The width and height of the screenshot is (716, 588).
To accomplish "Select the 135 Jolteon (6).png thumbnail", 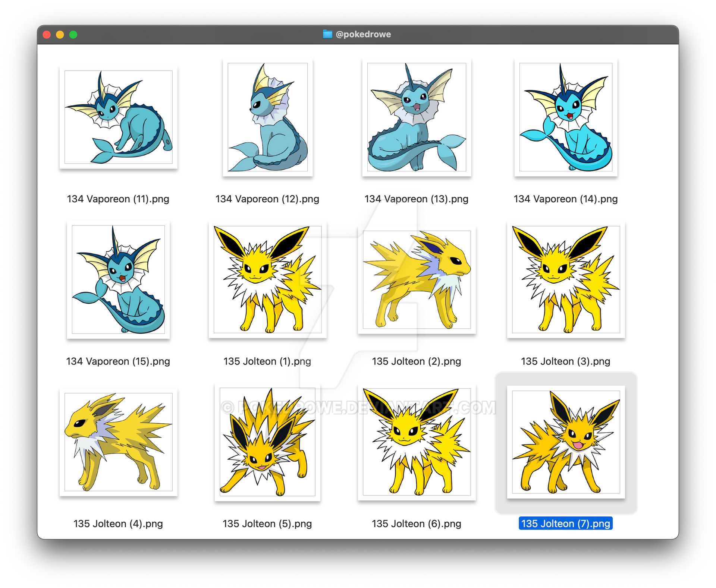I will coord(417,442).
